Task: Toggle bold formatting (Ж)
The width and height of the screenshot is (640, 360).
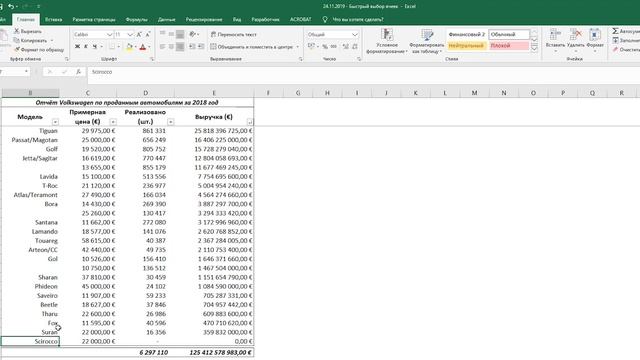Action: [77, 47]
